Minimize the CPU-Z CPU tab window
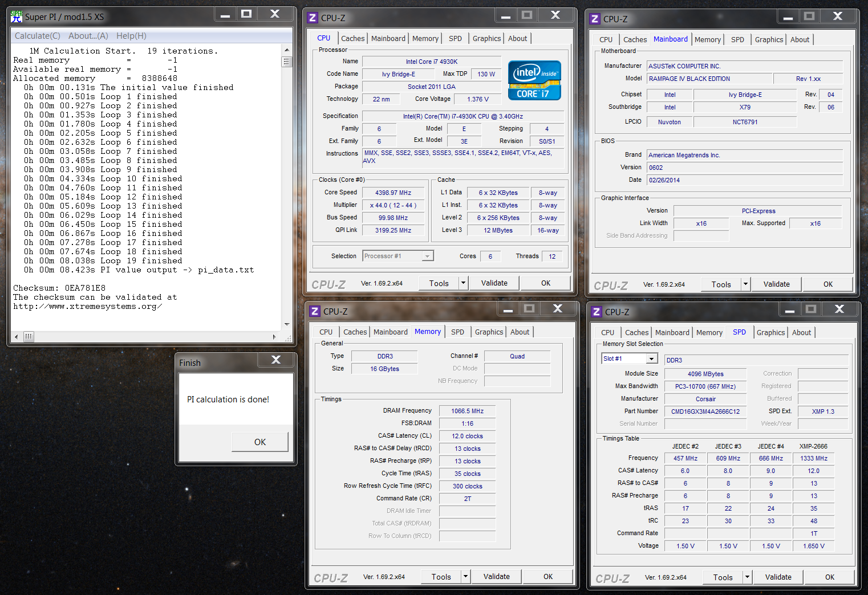 click(x=506, y=15)
